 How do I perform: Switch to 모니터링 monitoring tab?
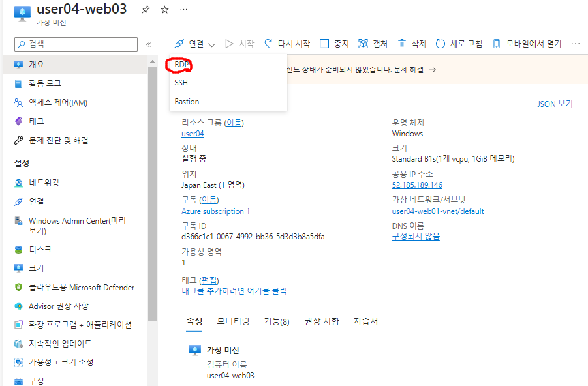pos(233,321)
